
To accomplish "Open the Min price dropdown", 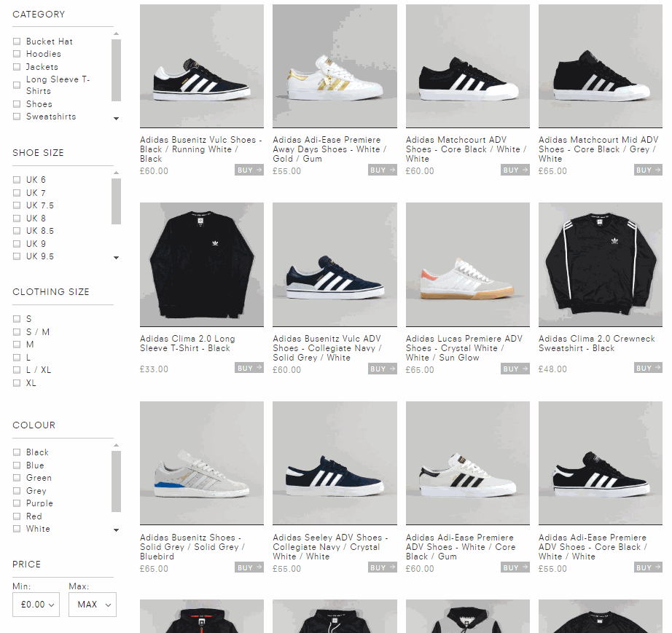I will [36, 605].
